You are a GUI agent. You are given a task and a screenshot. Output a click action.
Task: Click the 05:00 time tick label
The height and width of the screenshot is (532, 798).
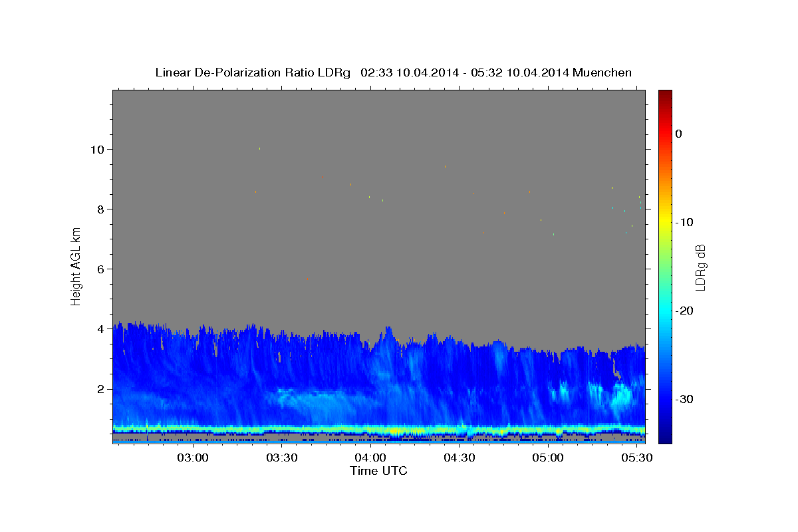coord(548,458)
